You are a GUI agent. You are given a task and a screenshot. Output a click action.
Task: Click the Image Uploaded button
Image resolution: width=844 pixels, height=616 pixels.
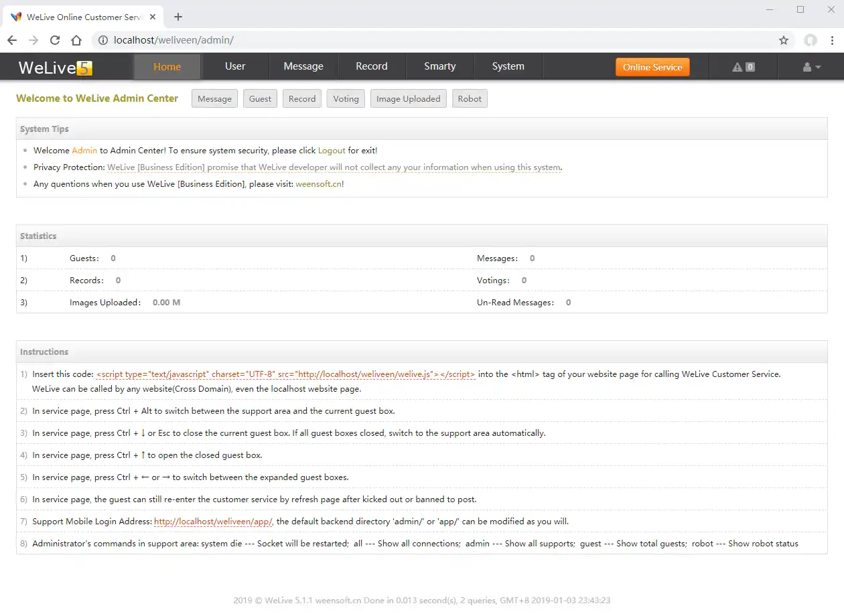click(x=409, y=98)
